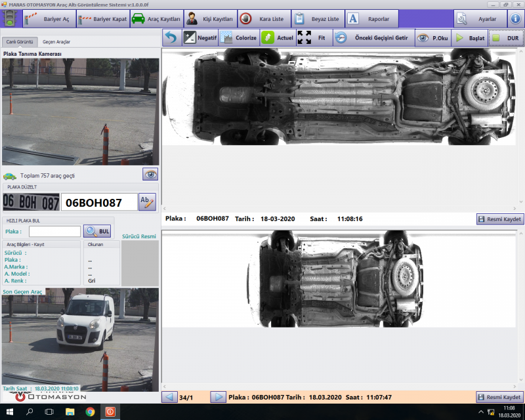Image resolution: width=525 pixels, height=420 pixels.
Task: Apply Negatif filter to image
Action: pos(200,37)
